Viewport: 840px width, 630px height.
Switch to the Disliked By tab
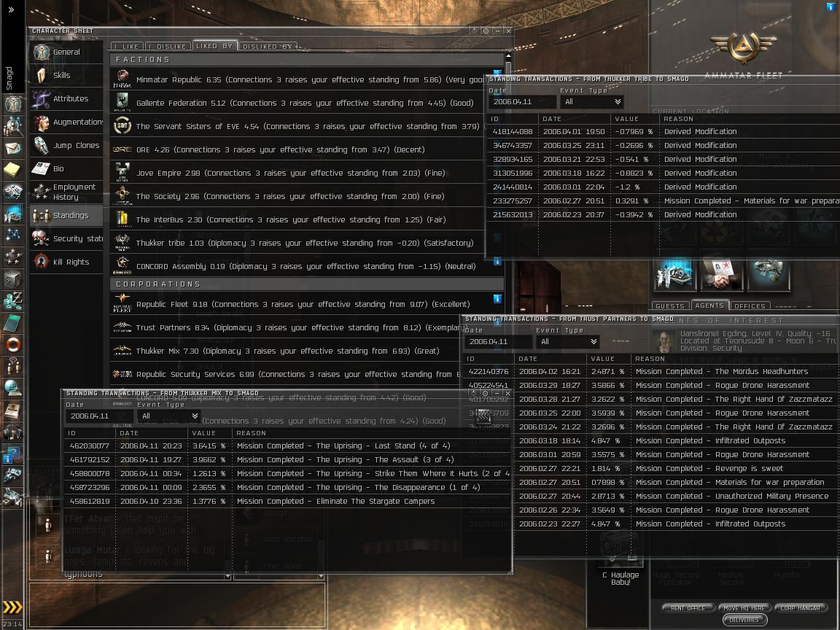(x=268, y=47)
